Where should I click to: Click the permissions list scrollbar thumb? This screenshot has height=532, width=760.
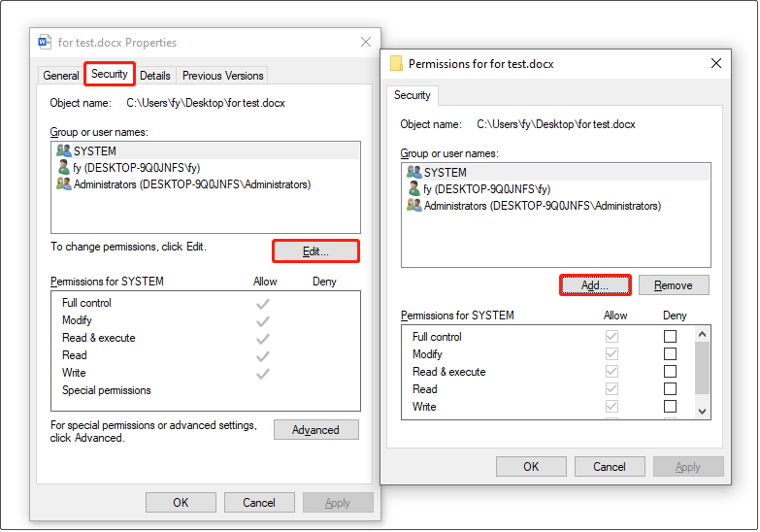tap(702, 368)
